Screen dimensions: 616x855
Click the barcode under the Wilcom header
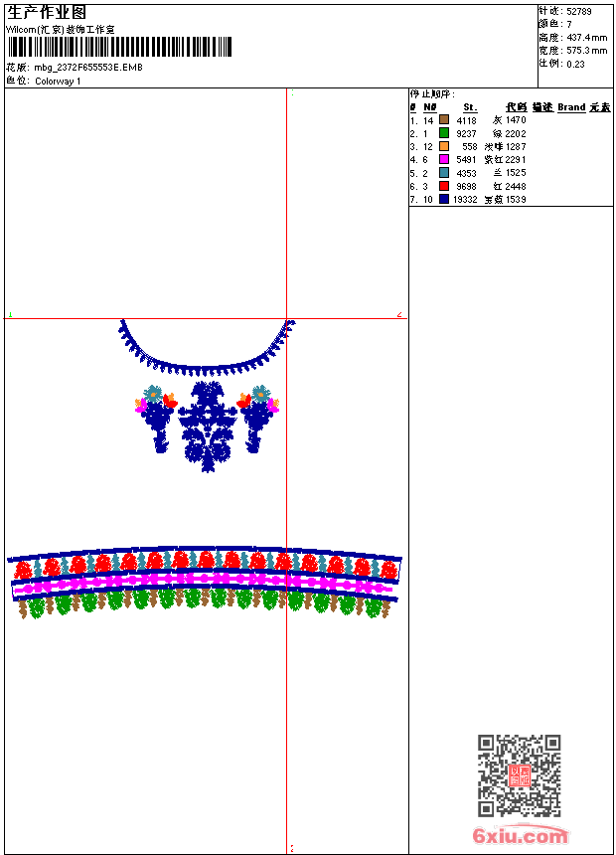point(119,47)
